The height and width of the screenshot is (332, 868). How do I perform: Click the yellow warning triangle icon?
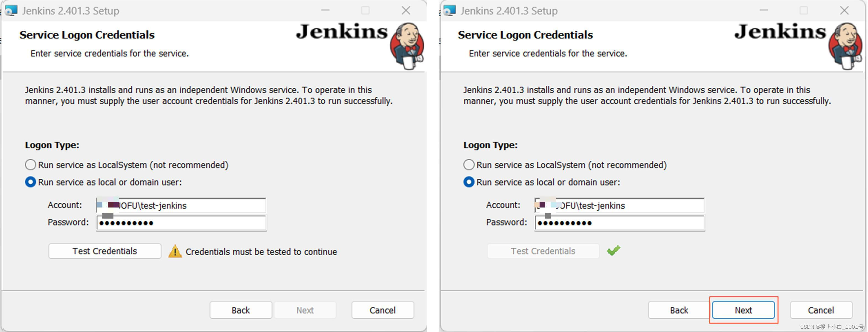tap(175, 251)
